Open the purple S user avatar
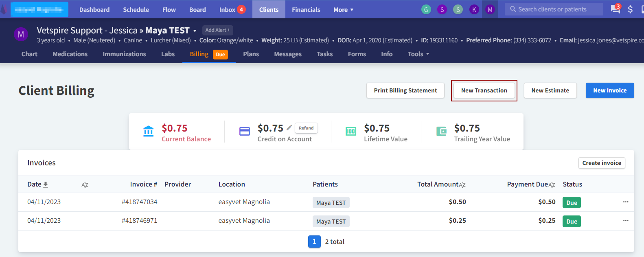The width and height of the screenshot is (644, 257). click(x=442, y=9)
